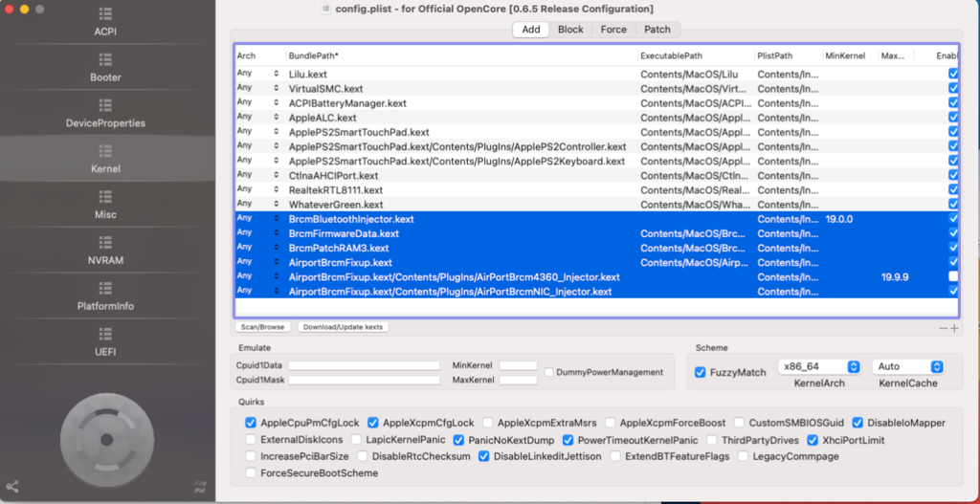Click the Cpuid1Data input field
This screenshot has height=504, width=980.
364,365
